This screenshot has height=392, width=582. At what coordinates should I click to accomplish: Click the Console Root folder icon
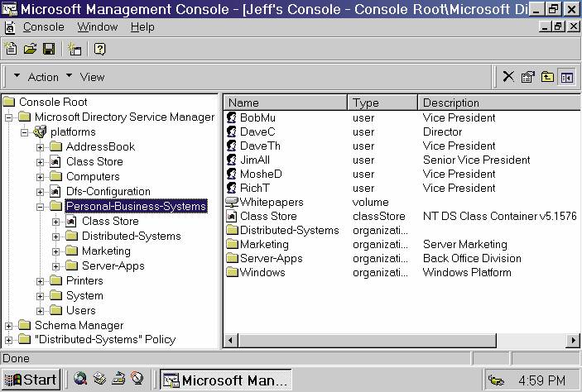(x=9, y=102)
